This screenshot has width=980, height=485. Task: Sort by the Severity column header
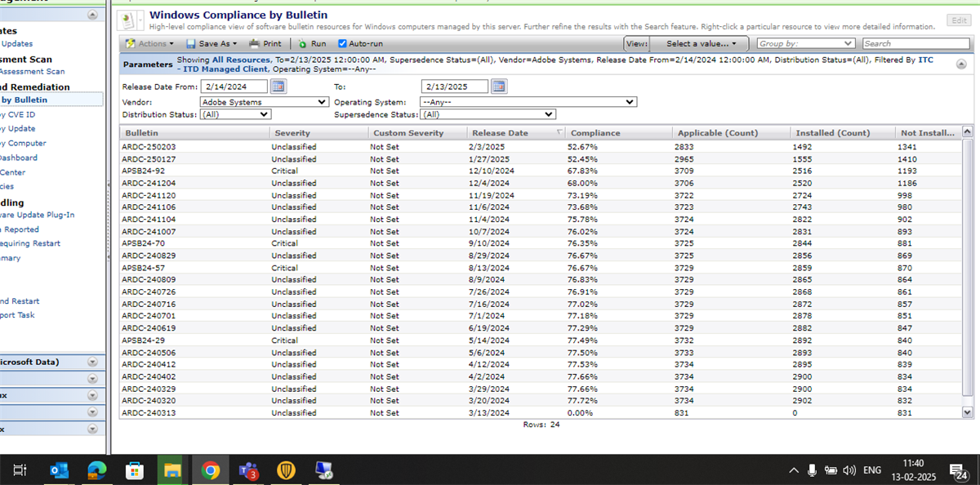318,132
